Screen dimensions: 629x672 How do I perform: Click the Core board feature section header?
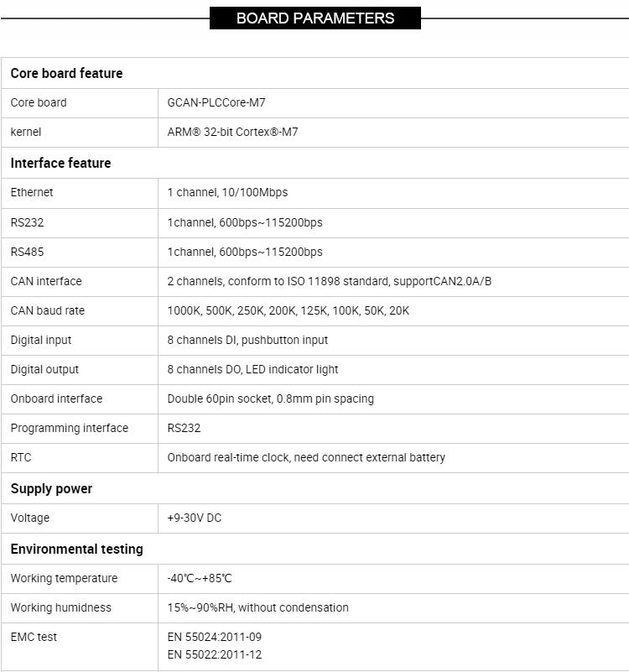66,73
